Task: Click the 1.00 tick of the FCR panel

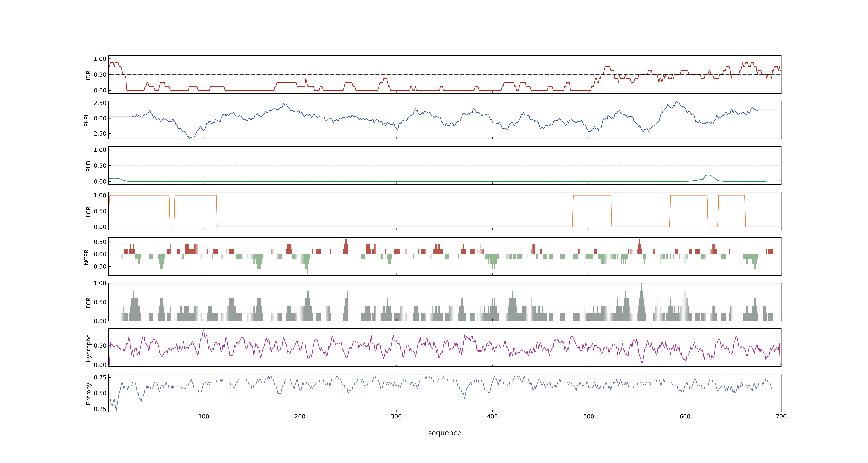Action: pyautogui.click(x=100, y=283)
